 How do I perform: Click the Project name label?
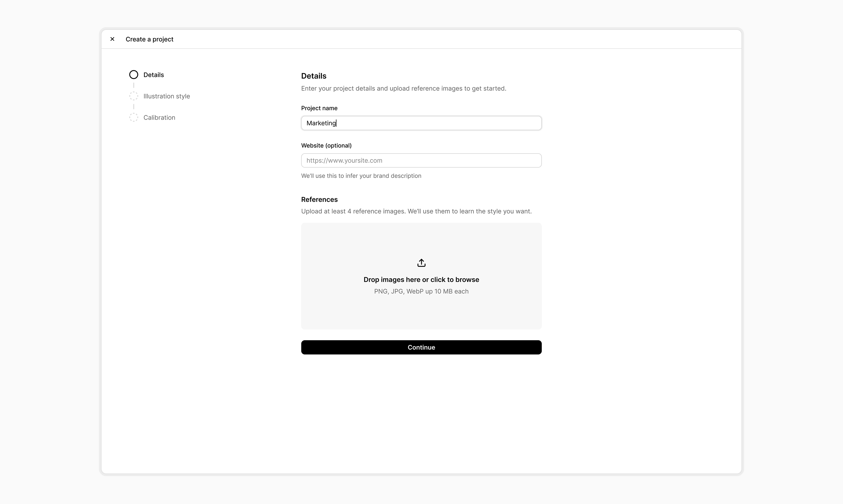click(319, 108)
